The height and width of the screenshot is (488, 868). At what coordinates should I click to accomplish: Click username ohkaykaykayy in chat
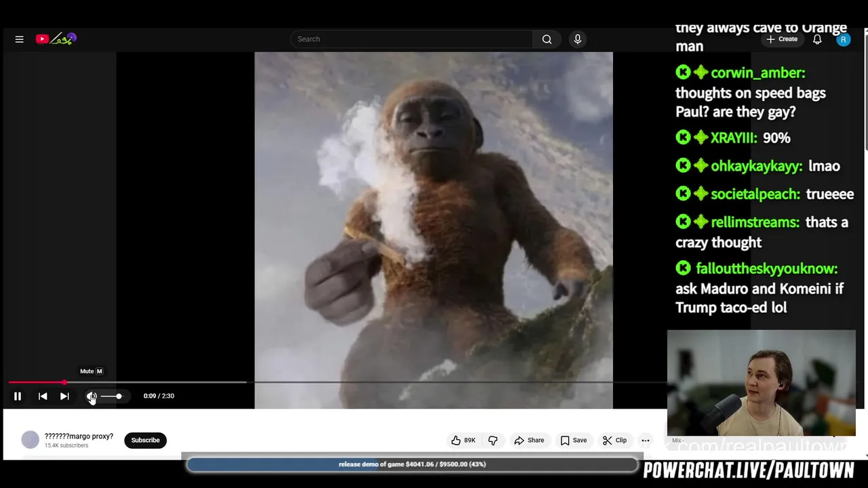(757, 167)
